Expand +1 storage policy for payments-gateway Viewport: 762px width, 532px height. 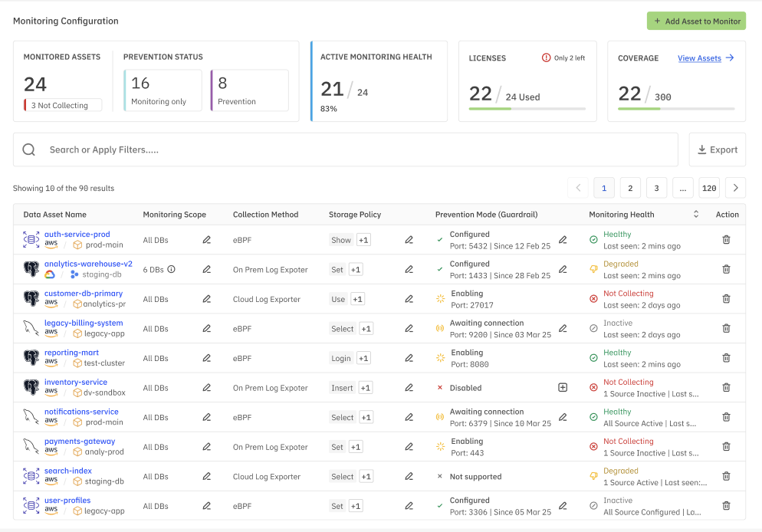point(356,447)
